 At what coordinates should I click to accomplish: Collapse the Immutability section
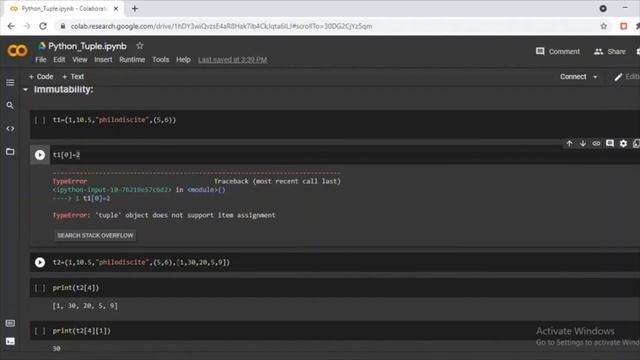pyautogui.click(x=25, y=89)
